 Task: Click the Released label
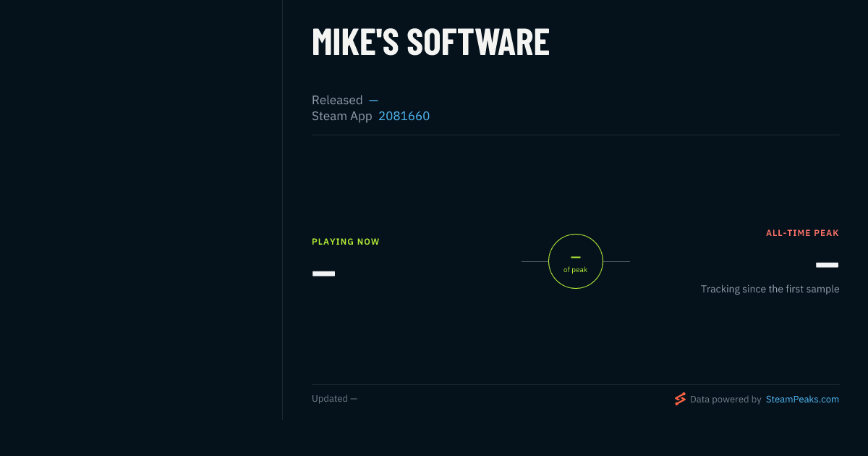337,100
